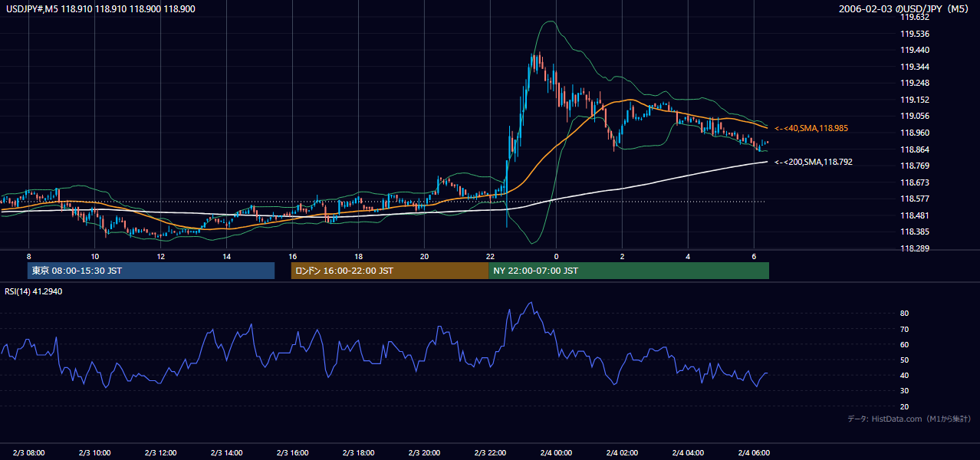Click the 2/4 06:00 time label
Image resolution: width=980 pixels, height=460 pixels.
[754, 452]
